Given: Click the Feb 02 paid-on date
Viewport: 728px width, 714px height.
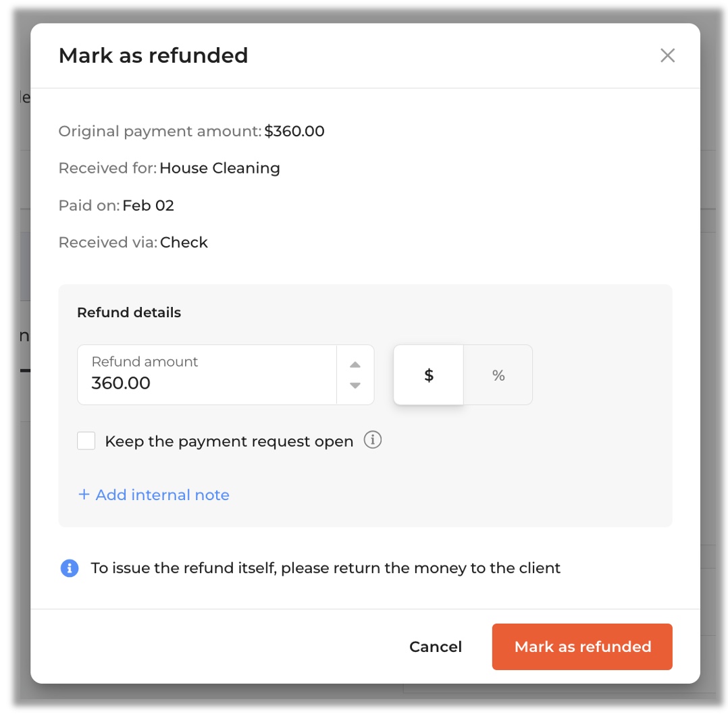Looking at the screenshot, I should 149,205.
